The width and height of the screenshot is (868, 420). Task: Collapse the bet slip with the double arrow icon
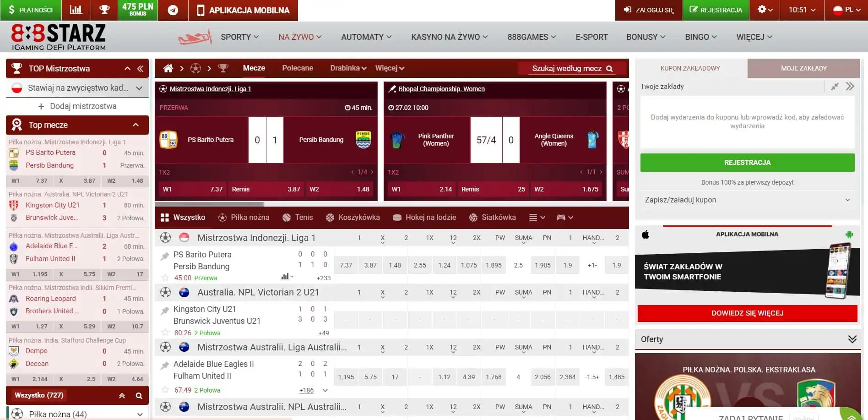[850, 86]
